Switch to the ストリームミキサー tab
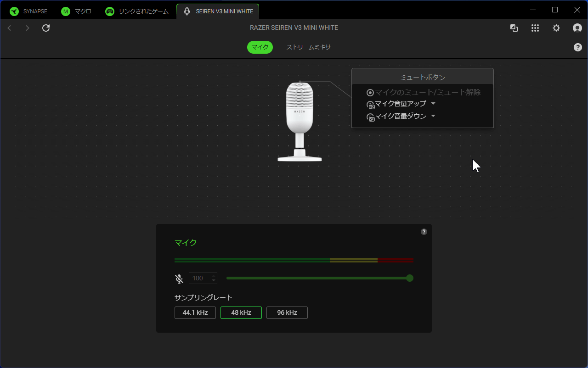The height and width of the screenshot is (368, 588). [x=311, y=47]
